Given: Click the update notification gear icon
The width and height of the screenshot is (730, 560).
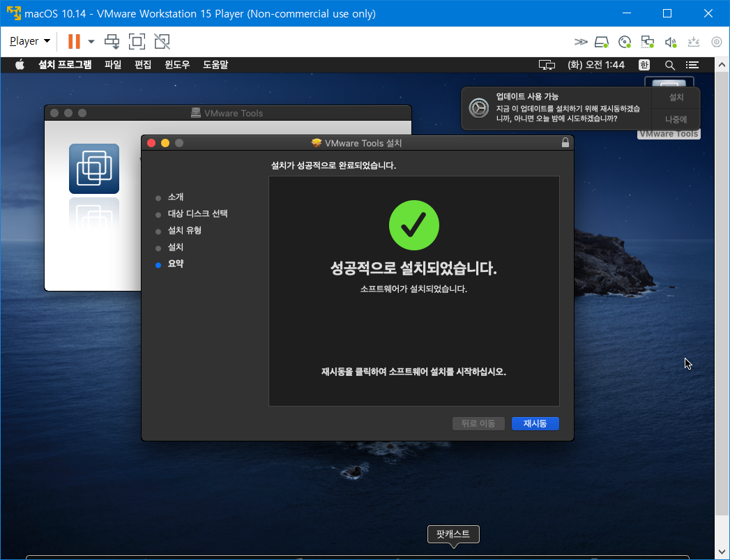Looking at the screenshot, I should (x=478, y=108).
